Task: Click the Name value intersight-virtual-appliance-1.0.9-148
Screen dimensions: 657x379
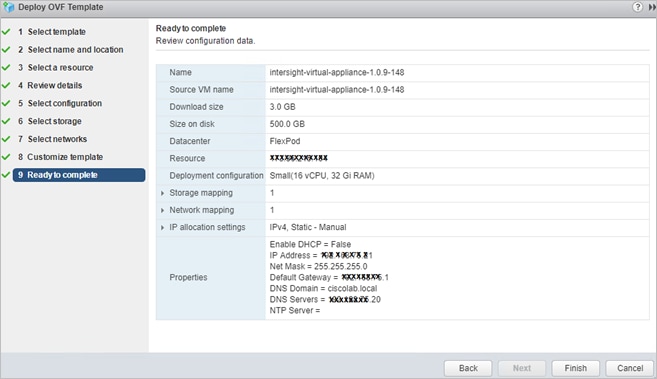Action: click(x=337, y=72)
